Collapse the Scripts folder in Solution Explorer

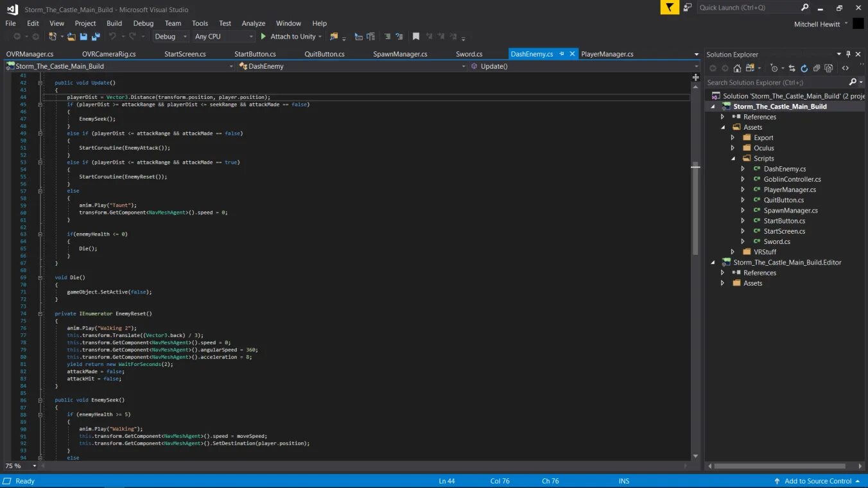pos(733,159)
